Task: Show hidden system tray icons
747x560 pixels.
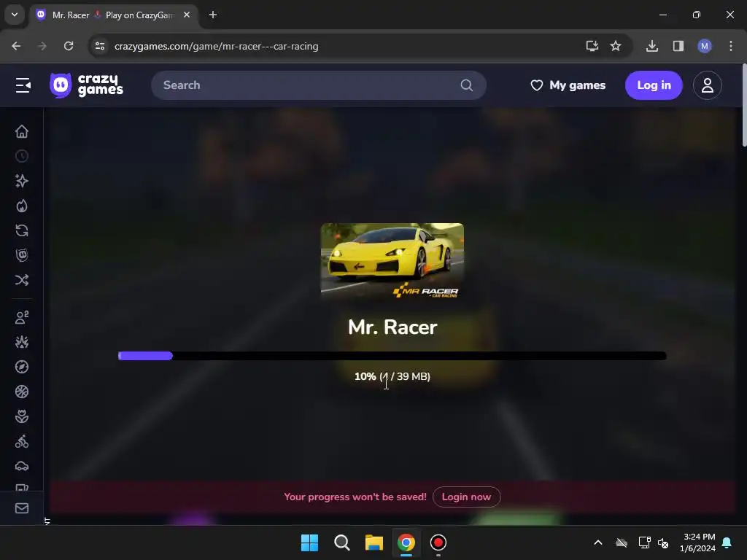Action: pyautogui.click(x=598, y=542)
